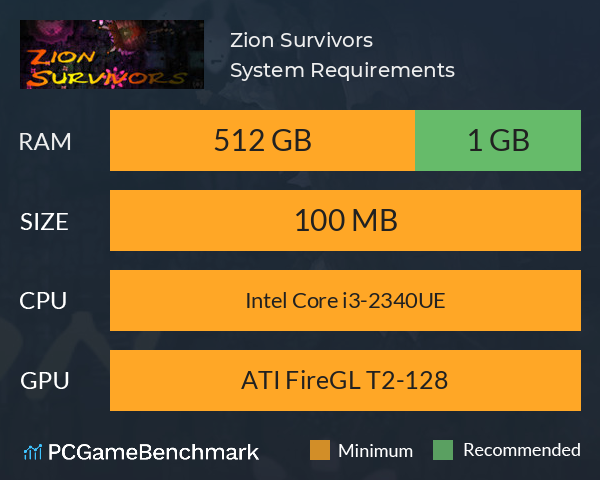
Task: Select the 1 GB recommended RAM bar
Action: click(x=498, y=140)
